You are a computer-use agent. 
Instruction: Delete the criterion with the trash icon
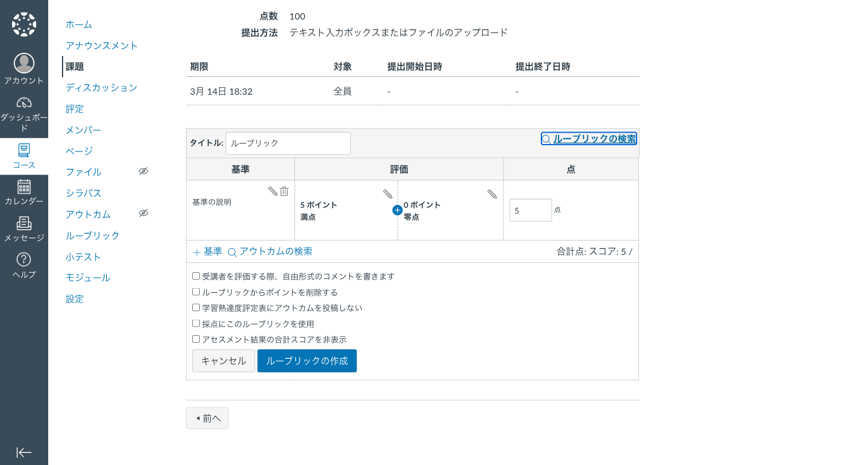pos(284,191)
